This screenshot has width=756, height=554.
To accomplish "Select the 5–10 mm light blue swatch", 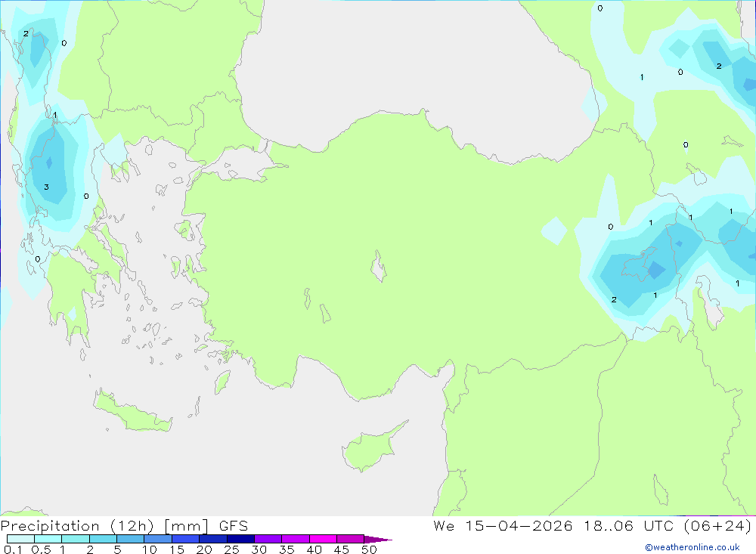I will tap(130, 539).
